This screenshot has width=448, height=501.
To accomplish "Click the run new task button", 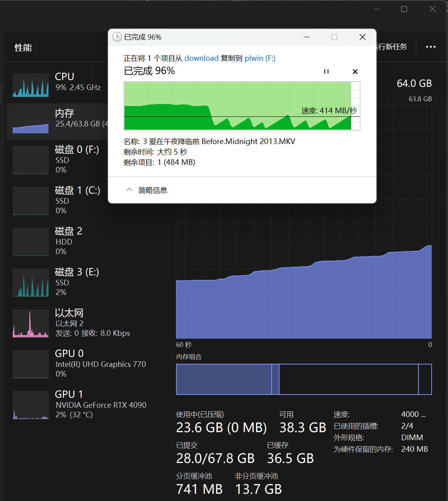I will (391, 47).
